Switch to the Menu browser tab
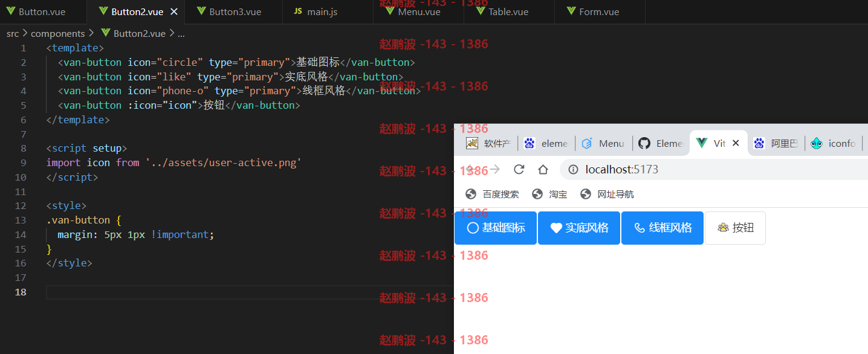Viewport: 868px width, 354px height. 603,143
